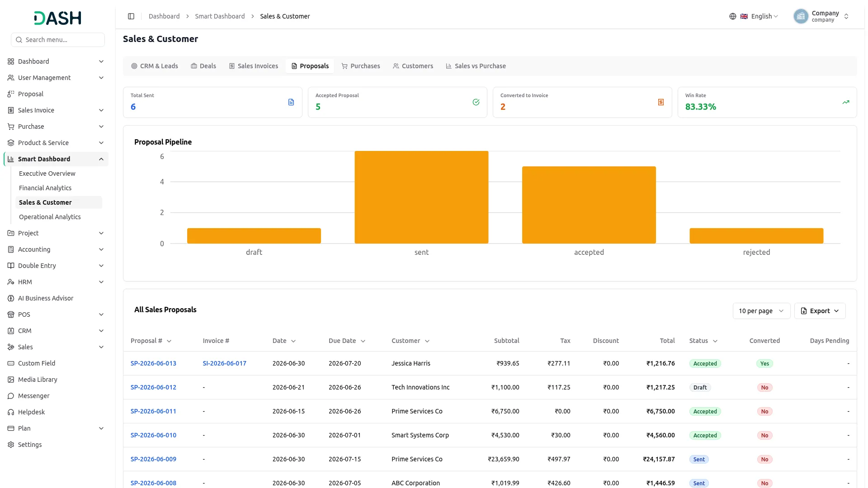Click the Tech Innovations Inc customer cell

point(420,387)
